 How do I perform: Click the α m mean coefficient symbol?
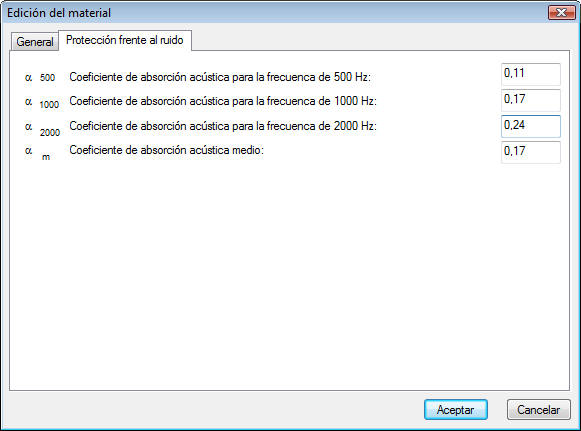(37, 153)
